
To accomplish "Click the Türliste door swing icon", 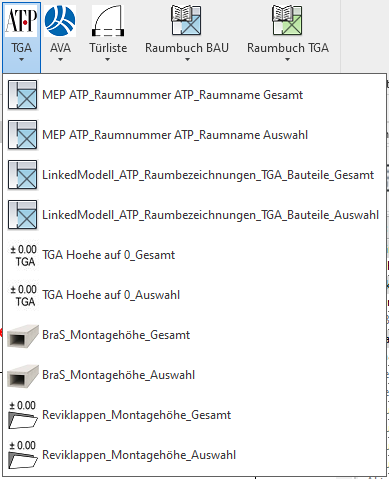I will tap(108, 20).
